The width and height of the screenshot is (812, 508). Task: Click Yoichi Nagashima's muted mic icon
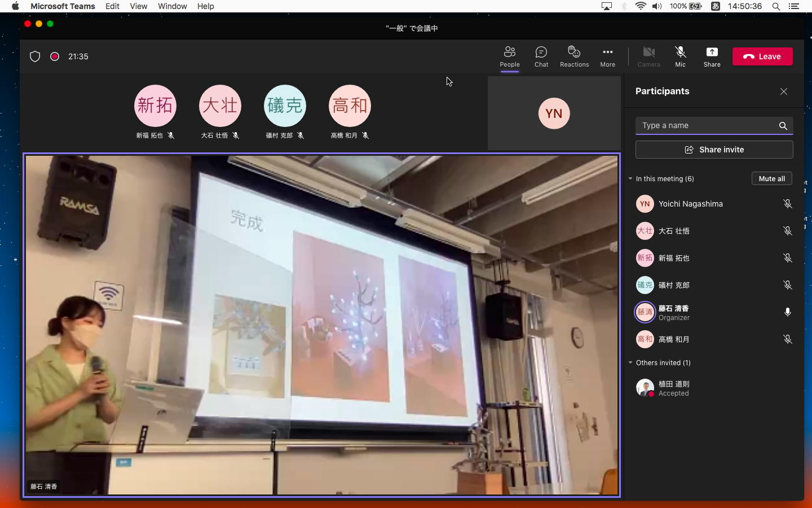[x=788, y=204]
